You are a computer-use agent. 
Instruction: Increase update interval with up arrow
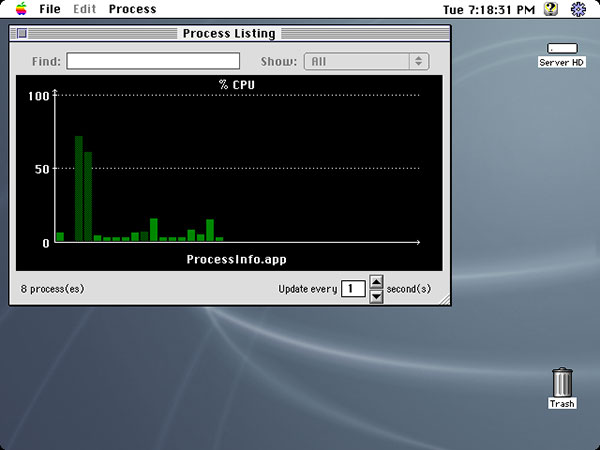[377, 282]
